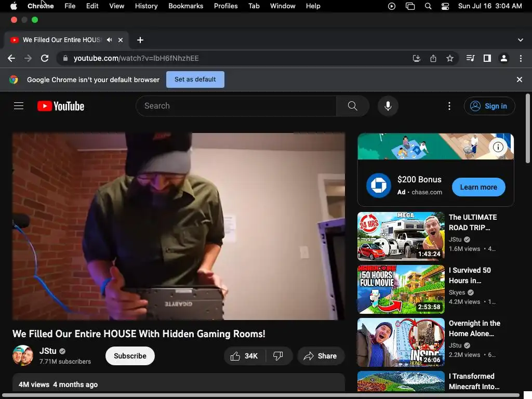This screenshot has height=399, width=532.
Task: Expand the description showing 4M views
Action: (179, 383)
